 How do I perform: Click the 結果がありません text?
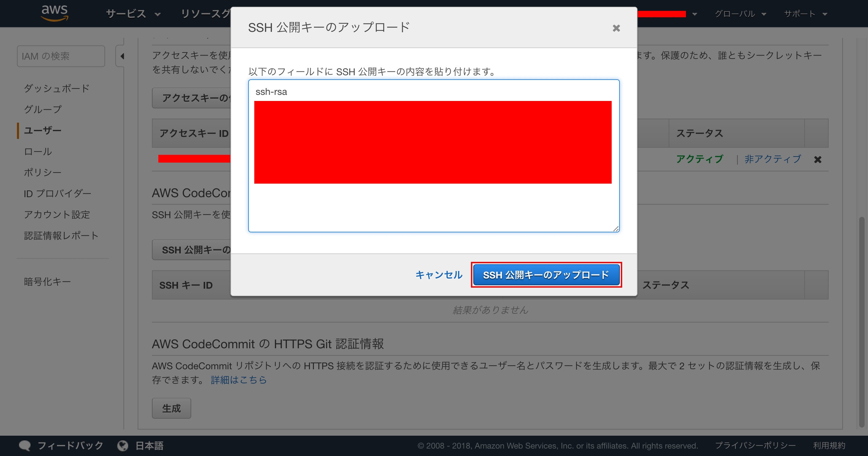(491, 310)
